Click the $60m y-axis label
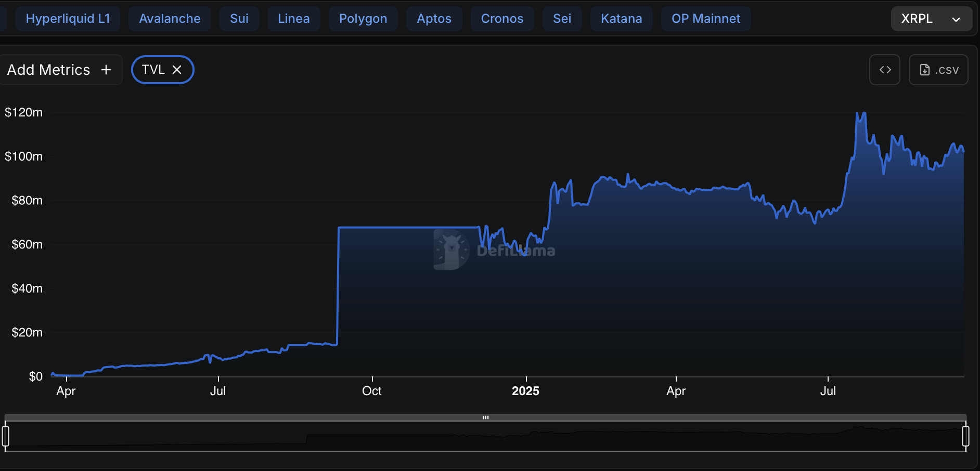This screenshot has width=980, height=471. [27, 244]
